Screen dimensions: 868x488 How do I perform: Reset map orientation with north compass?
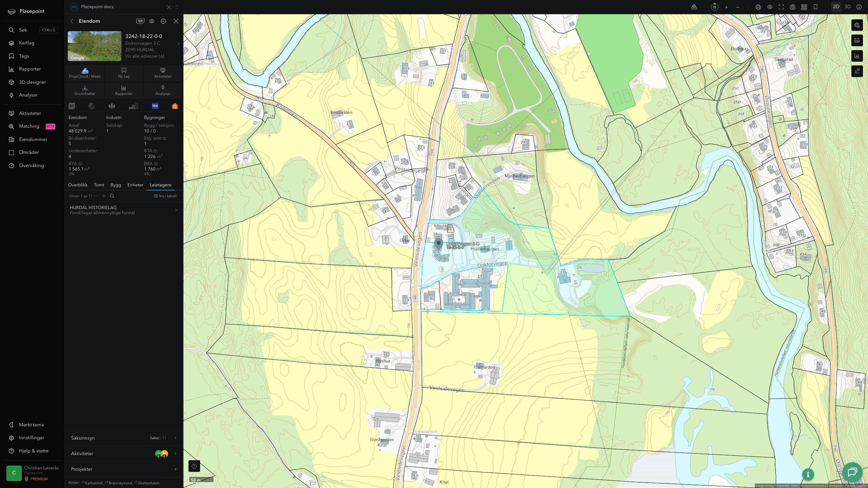(x=714, y=7)
